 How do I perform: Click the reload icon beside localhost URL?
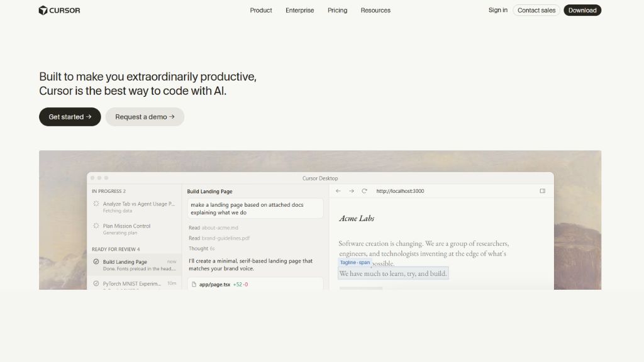364,191
